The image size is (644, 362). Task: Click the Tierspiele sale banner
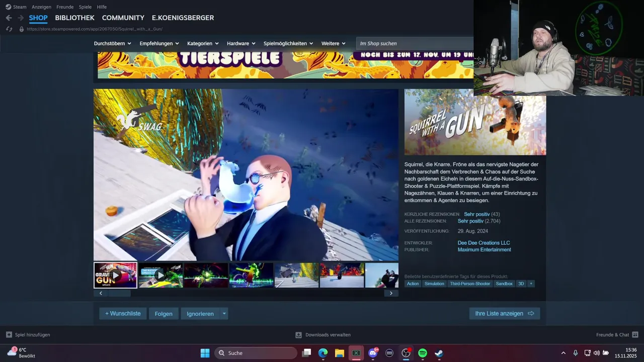point(285,65)
